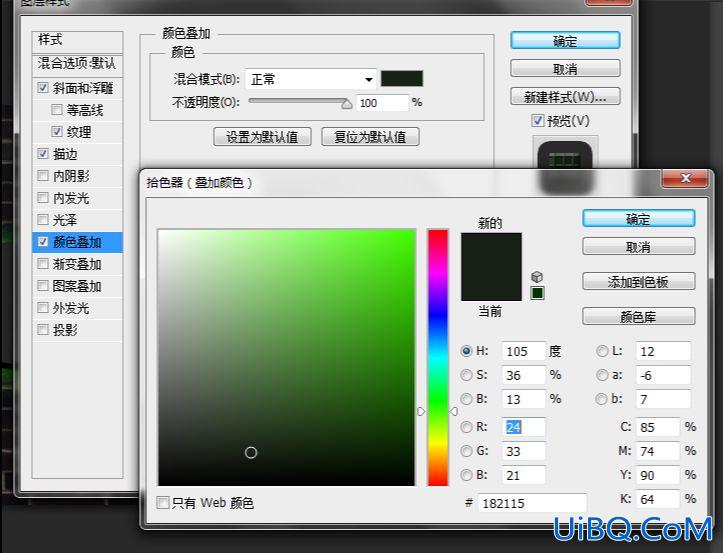Select the Lab a radio button
The height and width of the screenshot is (553, 723).
tap(602, 375)
